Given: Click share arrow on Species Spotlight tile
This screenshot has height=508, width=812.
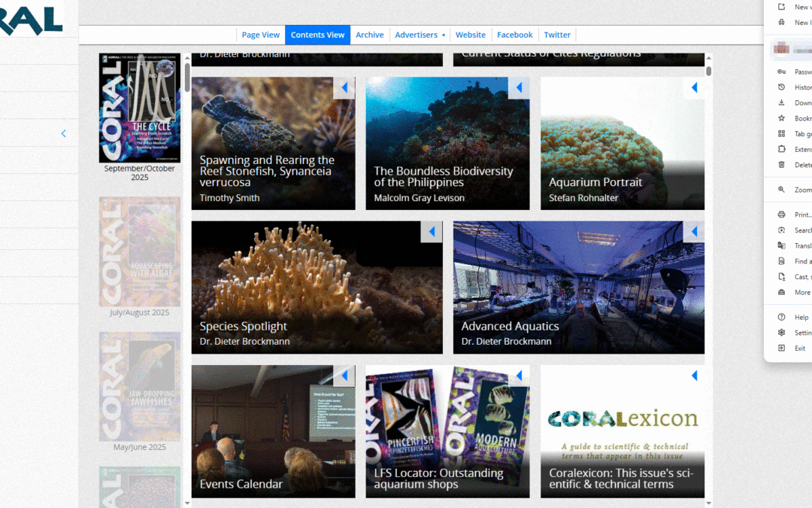Looking at the screenshot, I should coord(432,232).
